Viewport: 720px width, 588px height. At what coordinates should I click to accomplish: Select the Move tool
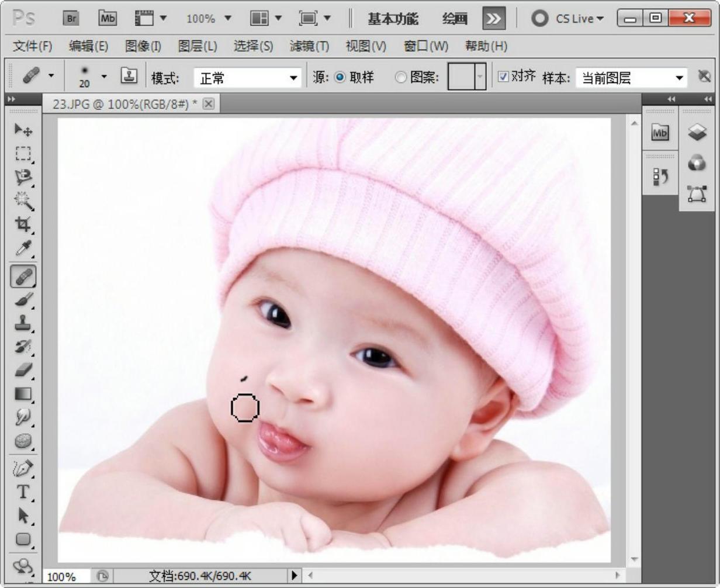[23, 130]
